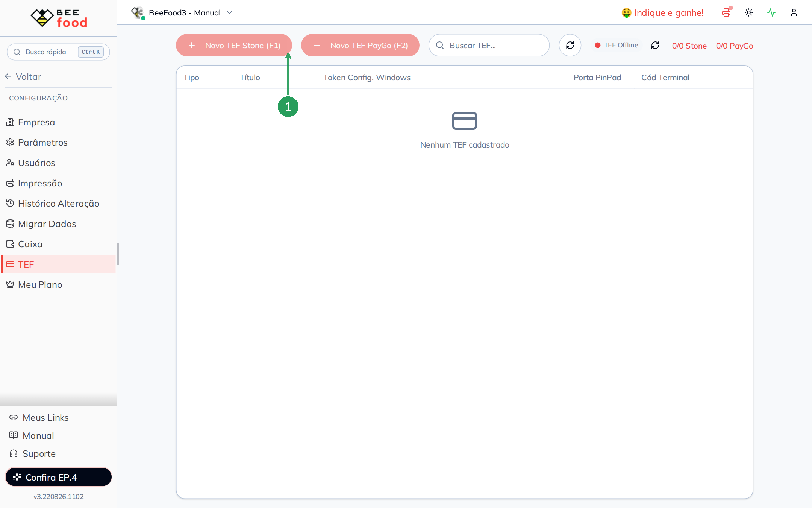Click the BeeFood logo
Image resolution: width=812 pixels, height=508 pixels.
point(59,18)
